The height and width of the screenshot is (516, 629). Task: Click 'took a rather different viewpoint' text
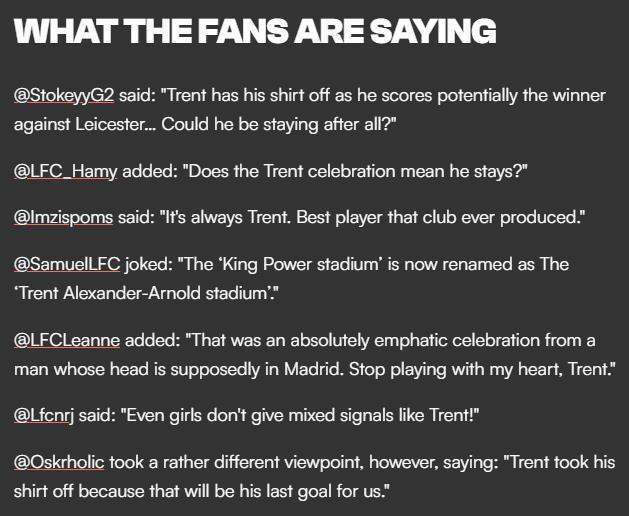(x=235, y=462)
